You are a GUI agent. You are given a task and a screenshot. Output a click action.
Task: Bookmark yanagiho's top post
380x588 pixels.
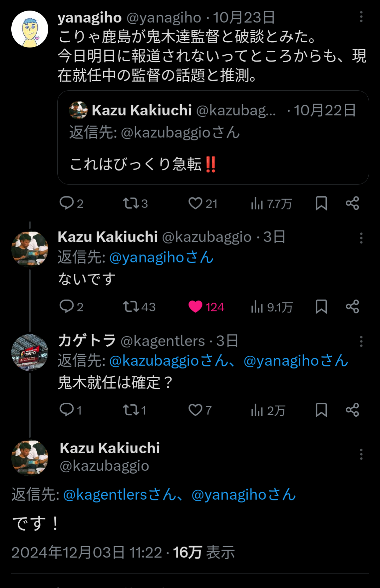[x=321, y=203]
